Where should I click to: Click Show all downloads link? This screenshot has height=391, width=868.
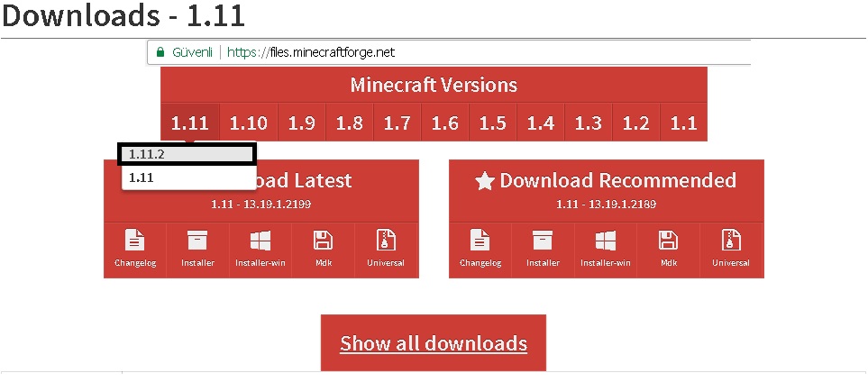click(434, 343)
